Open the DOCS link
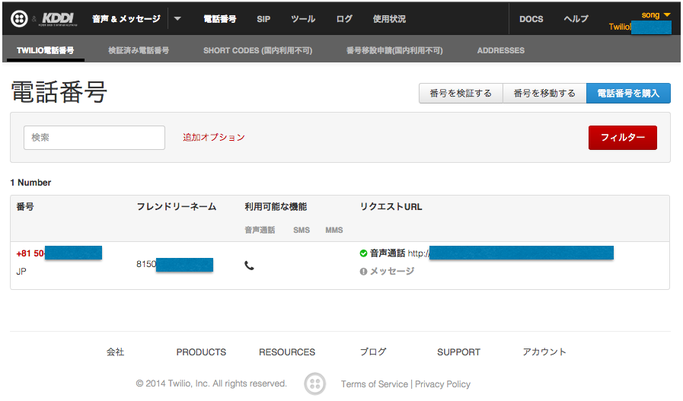 (531, 19)
